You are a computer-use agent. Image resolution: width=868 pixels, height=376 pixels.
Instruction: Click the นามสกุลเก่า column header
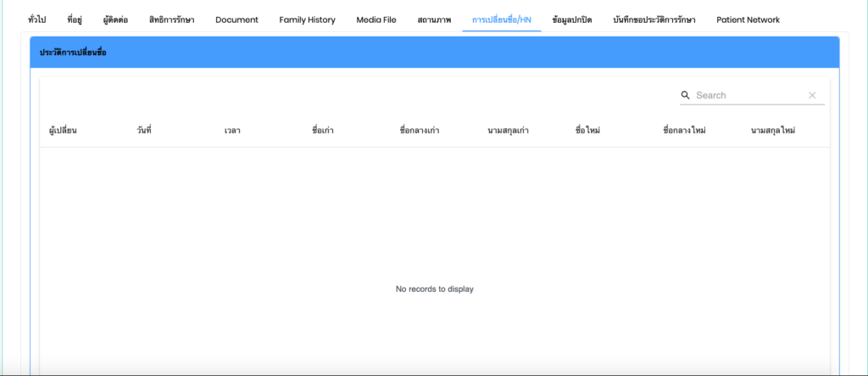coord(509,131)
